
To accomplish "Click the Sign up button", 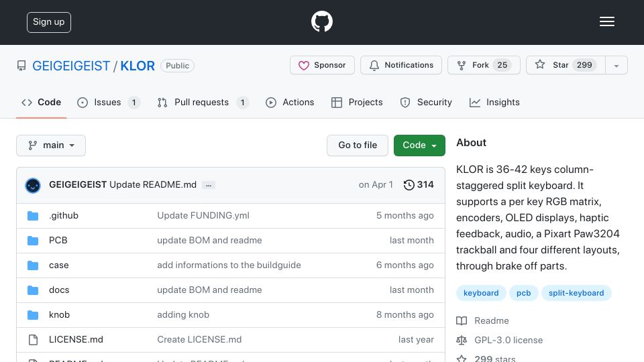I will (x=49, y=22).
